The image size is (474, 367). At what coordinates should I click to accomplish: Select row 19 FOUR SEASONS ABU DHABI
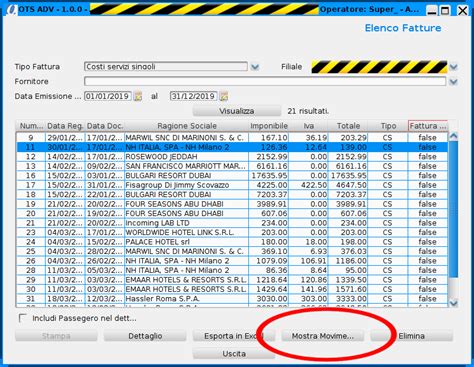[232, 204]
